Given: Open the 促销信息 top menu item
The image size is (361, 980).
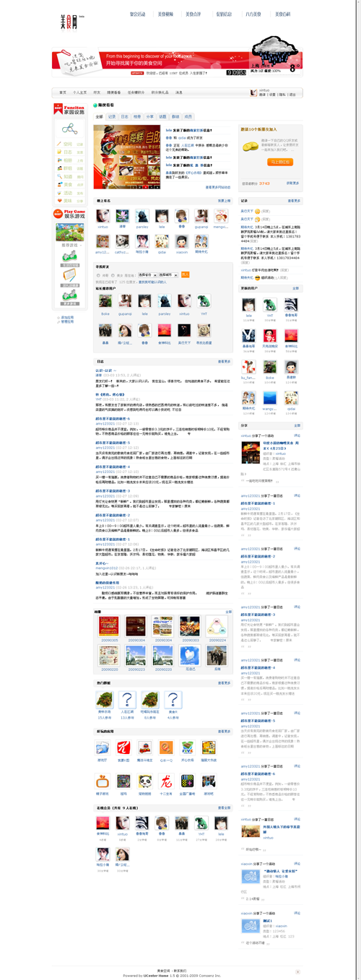Looking at the screenshot, I should pos(223,14).
